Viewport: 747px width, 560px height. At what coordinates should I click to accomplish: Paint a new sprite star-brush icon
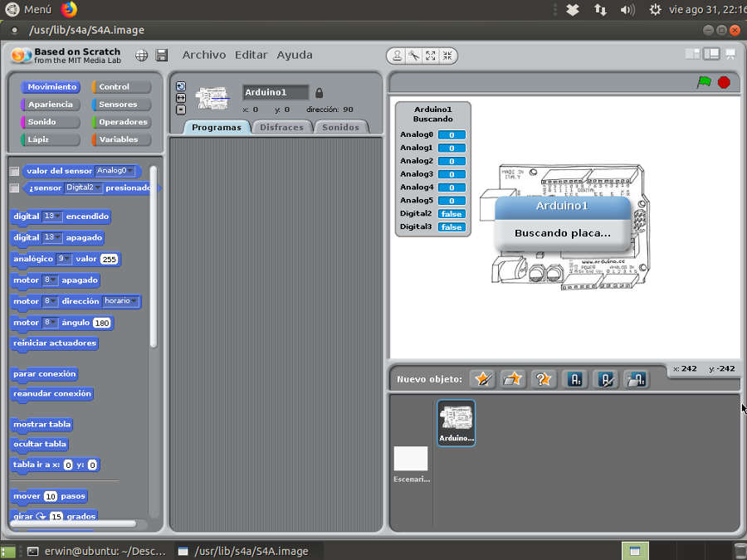point(483,379)
